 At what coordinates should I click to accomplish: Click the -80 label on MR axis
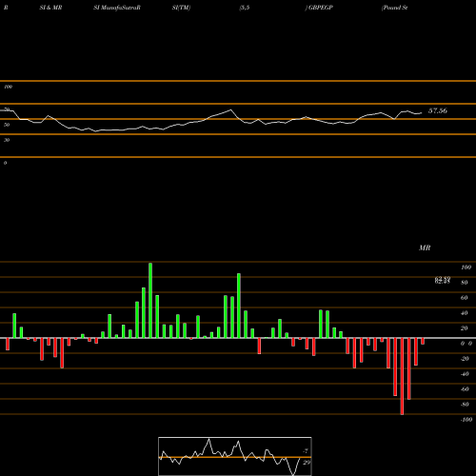pos(465,405)
